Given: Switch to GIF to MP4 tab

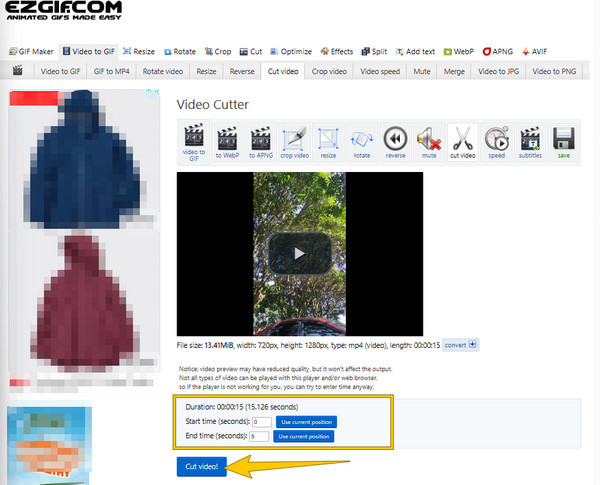Looking at the screenshot, I should point(111,71).
